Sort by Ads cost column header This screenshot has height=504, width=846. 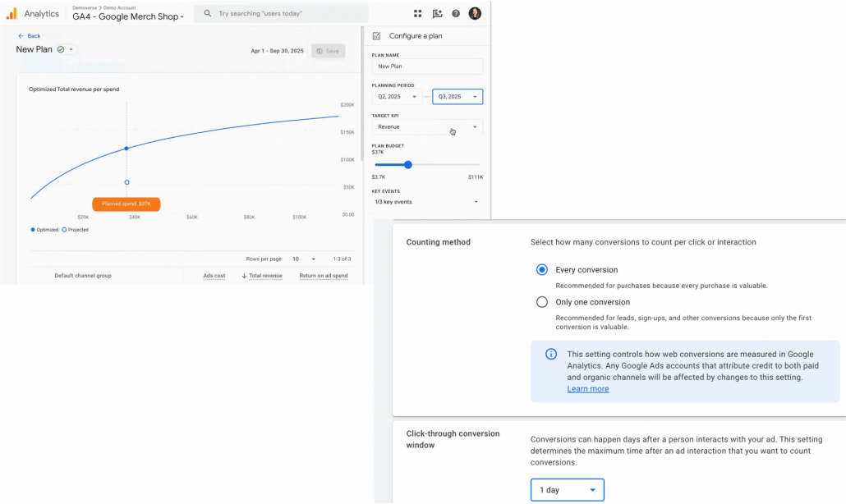[214, 276]
